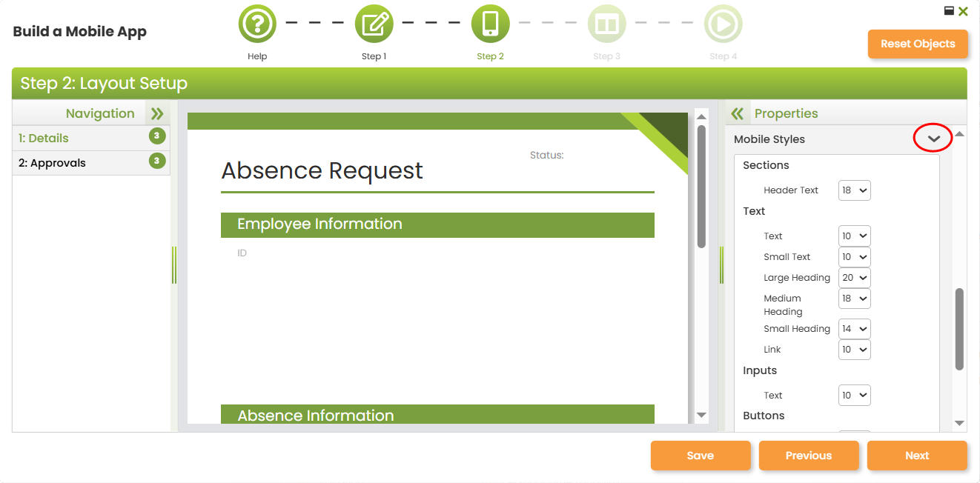Minimize the Build a Mobile App dialog
980x483 pixels.
(x=949, y=10)
